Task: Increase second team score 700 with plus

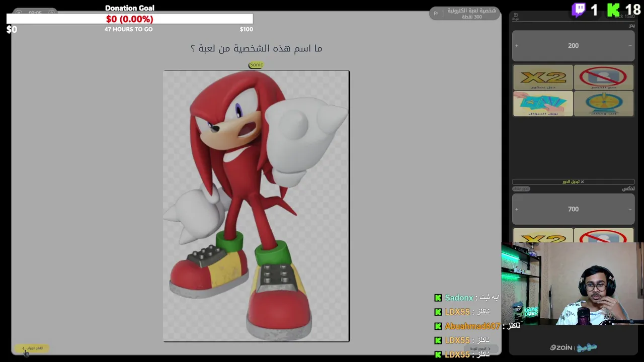Action: (x=516, y=209)
